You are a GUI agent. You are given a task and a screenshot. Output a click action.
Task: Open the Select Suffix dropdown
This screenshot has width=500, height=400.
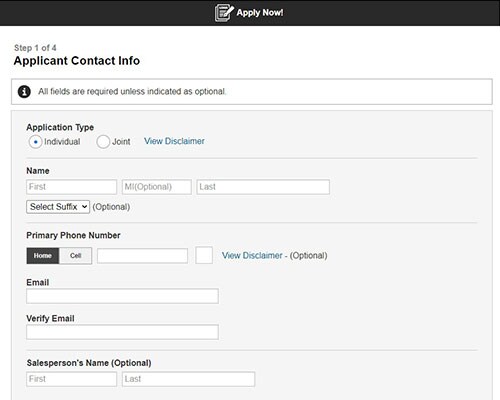(58, 207)
